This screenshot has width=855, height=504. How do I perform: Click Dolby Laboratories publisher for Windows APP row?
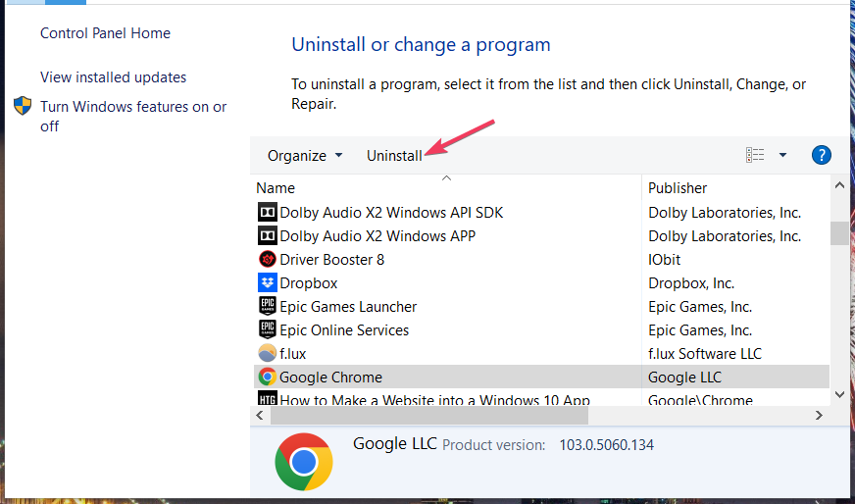click(x=725, y=235)
